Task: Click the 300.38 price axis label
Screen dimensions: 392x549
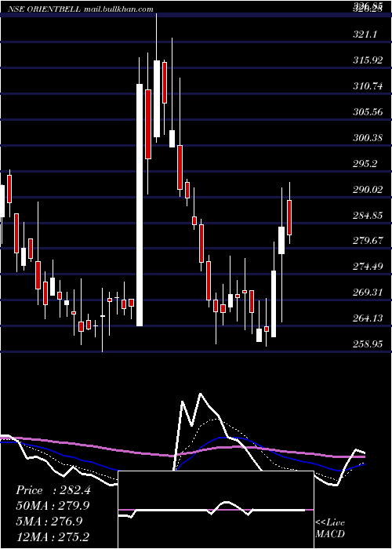Action: pos(368,138)
